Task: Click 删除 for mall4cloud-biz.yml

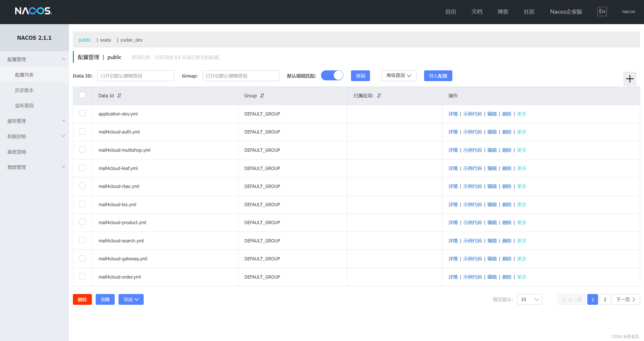Action: tap(507, 204)
